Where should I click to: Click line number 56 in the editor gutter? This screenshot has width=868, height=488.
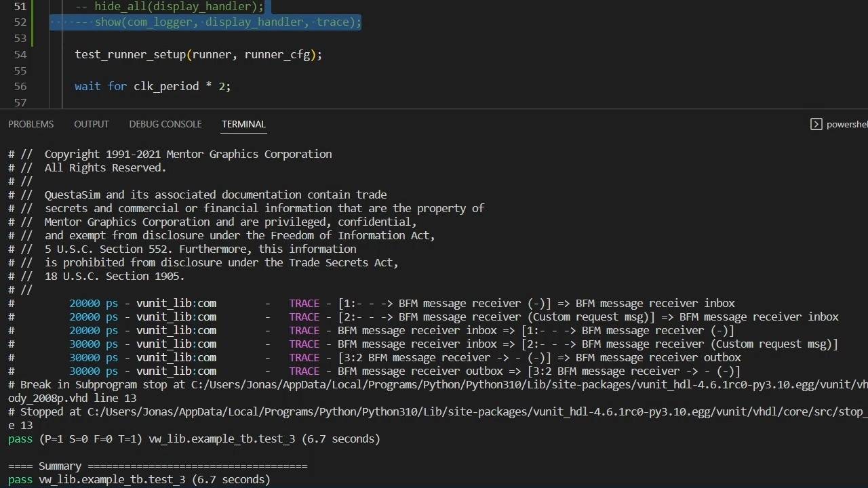[20, 86]
